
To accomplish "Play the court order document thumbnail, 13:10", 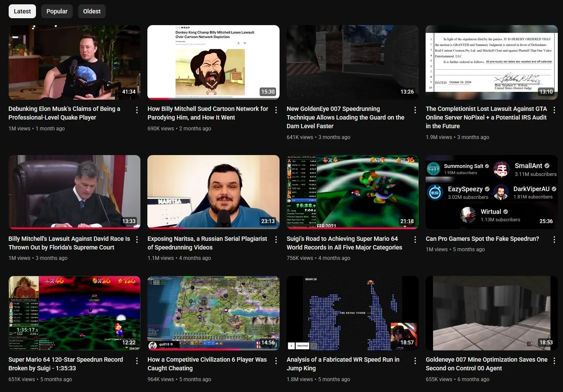I will coord(491,62).
